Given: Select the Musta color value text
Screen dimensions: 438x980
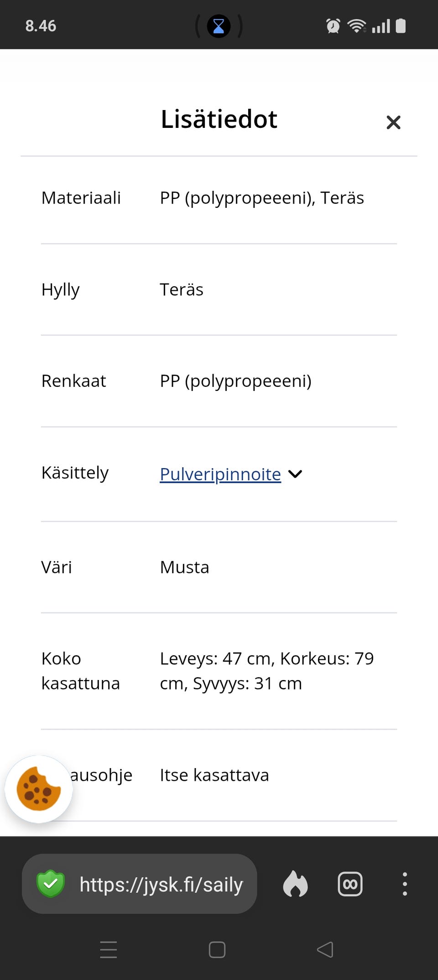Looking at the screenshot, I should (184, 567).
